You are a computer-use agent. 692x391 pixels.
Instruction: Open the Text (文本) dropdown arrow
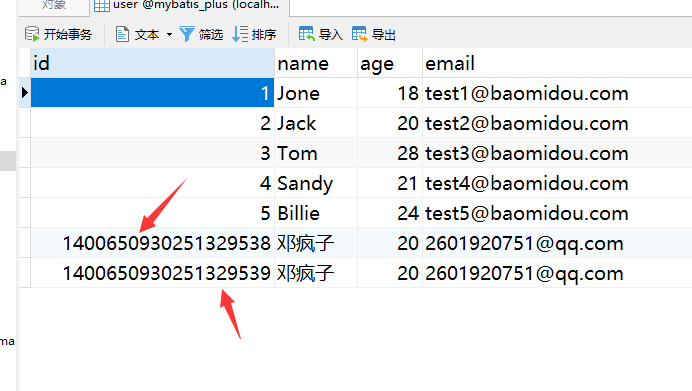tap(169, 34)
